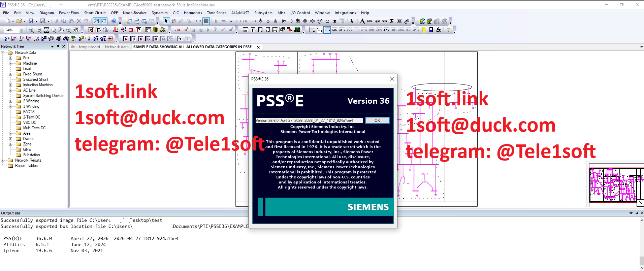Screen dimensions: 644x271
Task: Click the Zoom Out magnifier icon
Action: (x=39, y=30)
